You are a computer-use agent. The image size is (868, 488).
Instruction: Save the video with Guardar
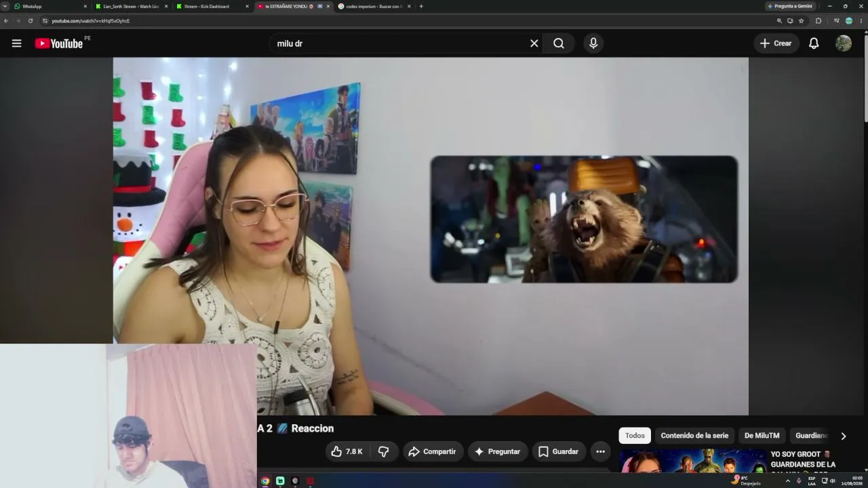pyautogui.click(x=559, y=451)
